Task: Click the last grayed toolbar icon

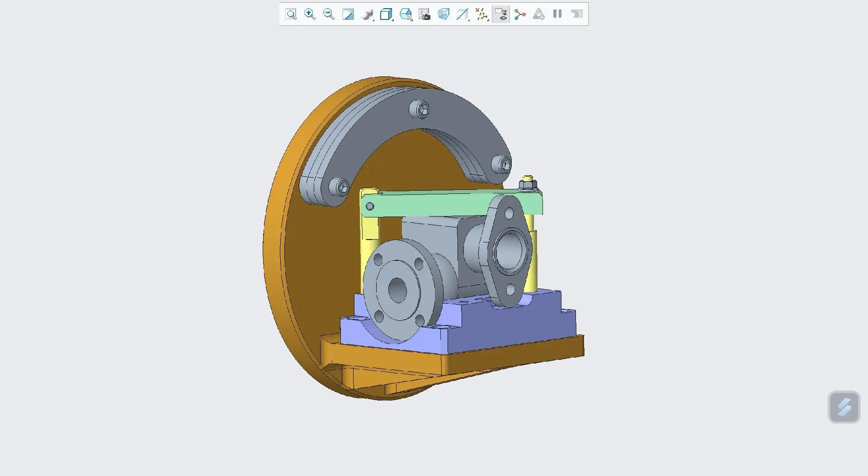Action: click(x=576, y=14)
